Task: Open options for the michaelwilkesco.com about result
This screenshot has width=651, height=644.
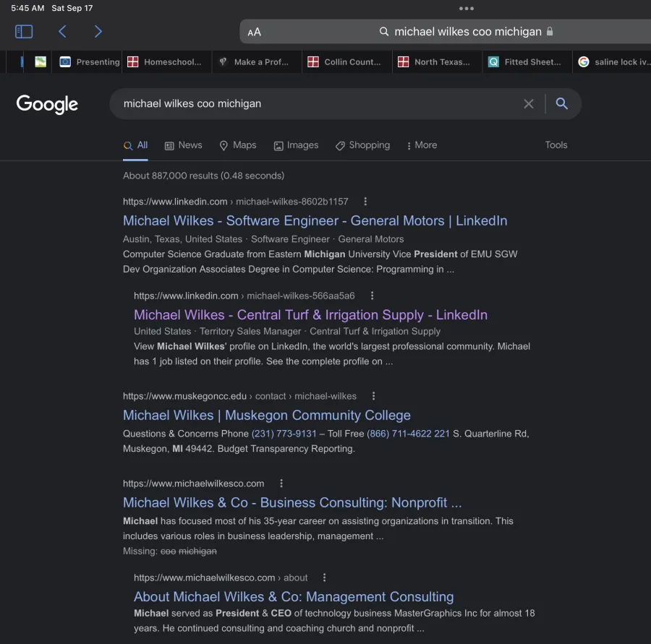Action: click(x=325, y=578)
